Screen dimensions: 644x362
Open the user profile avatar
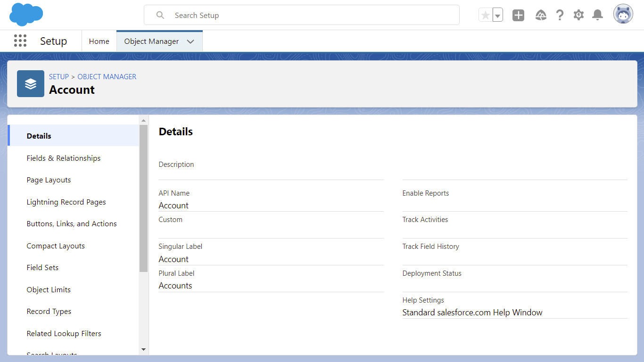pyautogui.click(x=623, y=14)
